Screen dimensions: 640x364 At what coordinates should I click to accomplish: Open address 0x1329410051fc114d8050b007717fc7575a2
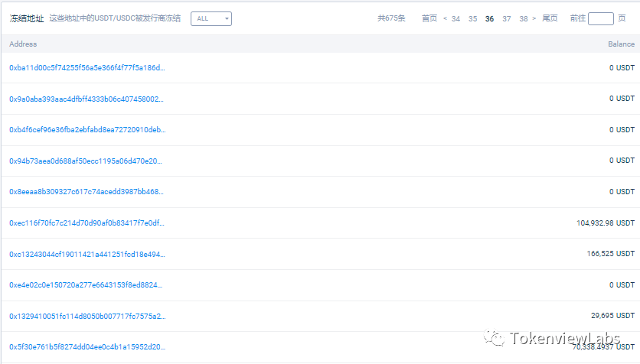(87, 316)
